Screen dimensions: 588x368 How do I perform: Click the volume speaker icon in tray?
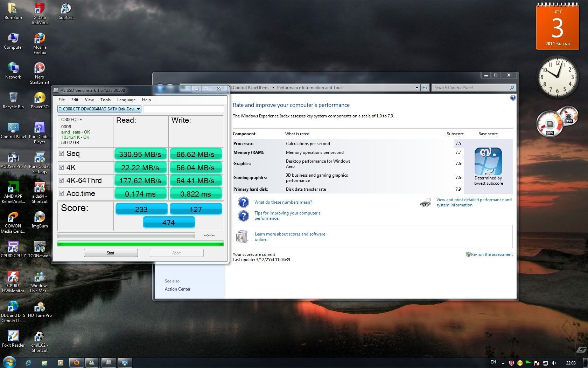click(x=554, y=363)
